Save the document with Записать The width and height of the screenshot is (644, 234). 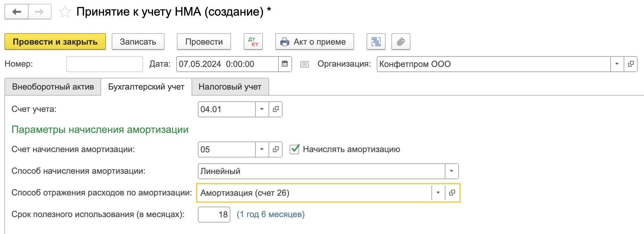[x=138, y=42]
